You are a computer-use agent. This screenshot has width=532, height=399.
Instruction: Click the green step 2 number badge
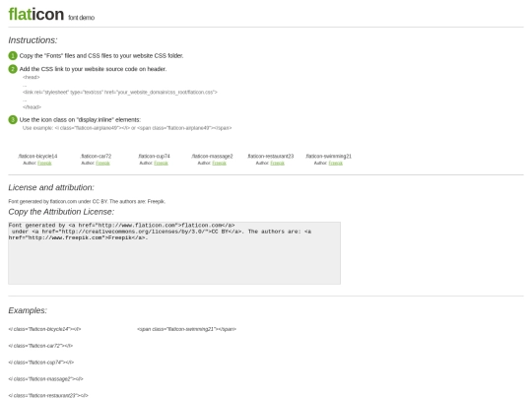click(x=13, y=69)
